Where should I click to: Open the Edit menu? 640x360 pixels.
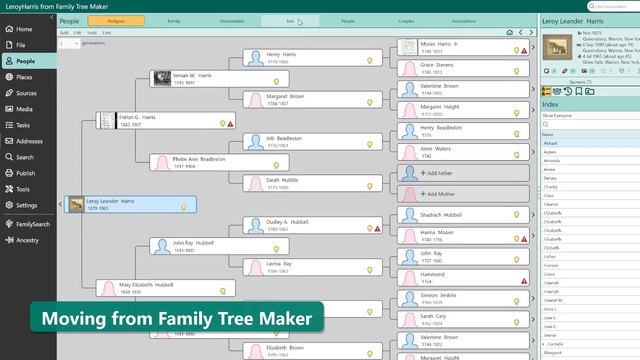click(x=77, y=33)
